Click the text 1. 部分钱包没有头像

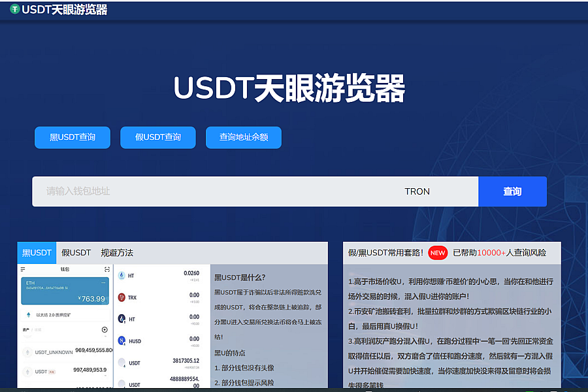click(244, 368)
